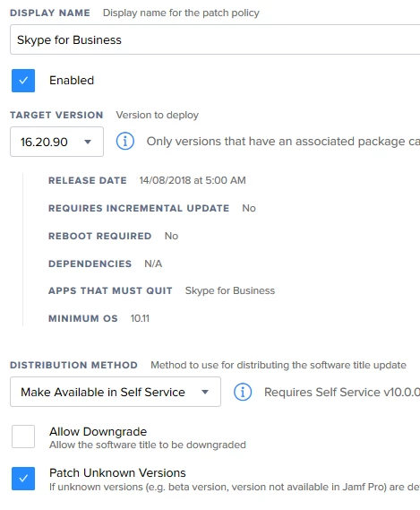
Task: Click the checkmark icon inside Enabled box
Action: click(23, 81)
